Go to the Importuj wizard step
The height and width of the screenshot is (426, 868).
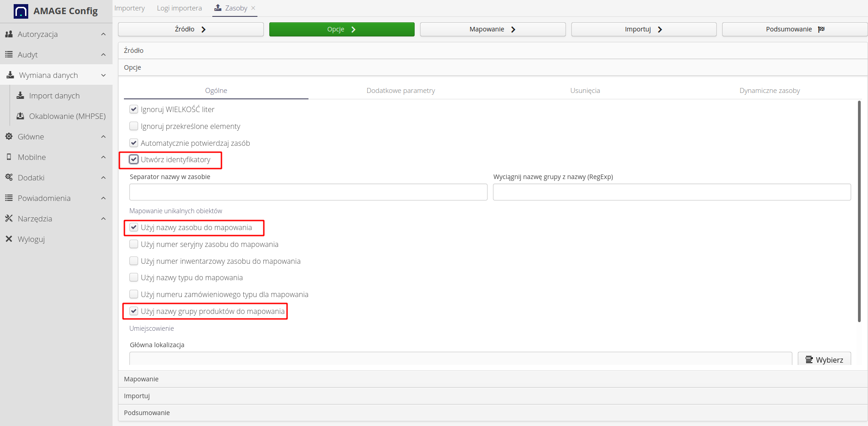643,29
